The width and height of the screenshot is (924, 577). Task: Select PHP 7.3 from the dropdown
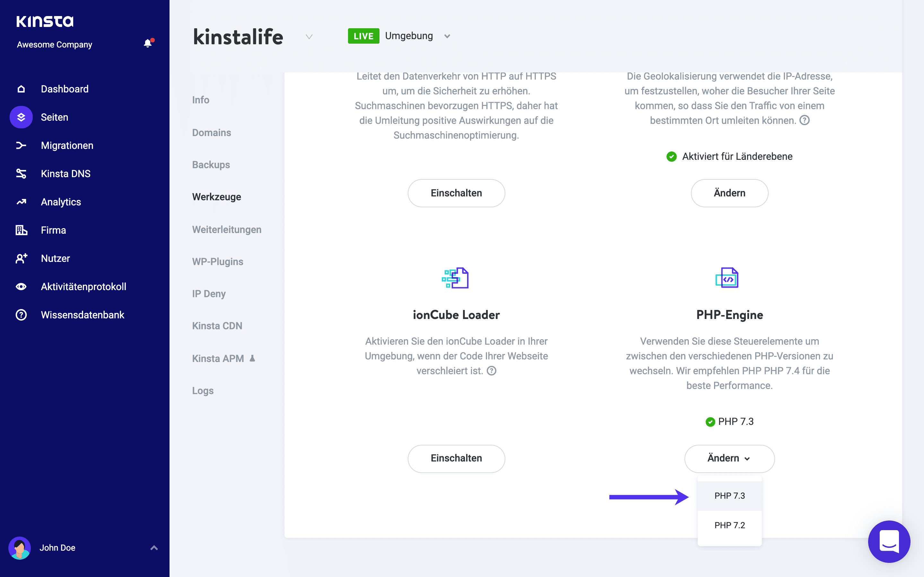(x=729, y=496)
